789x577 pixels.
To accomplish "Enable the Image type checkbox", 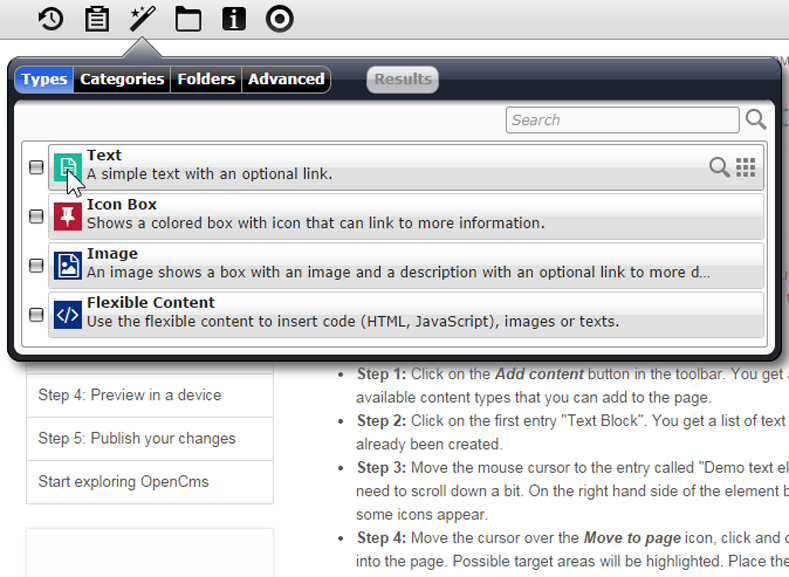I will (x=36, y=265).
